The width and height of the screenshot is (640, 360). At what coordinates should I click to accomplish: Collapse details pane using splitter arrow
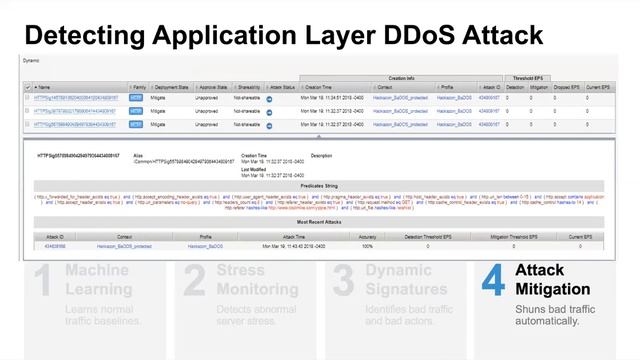click(319, 137)
